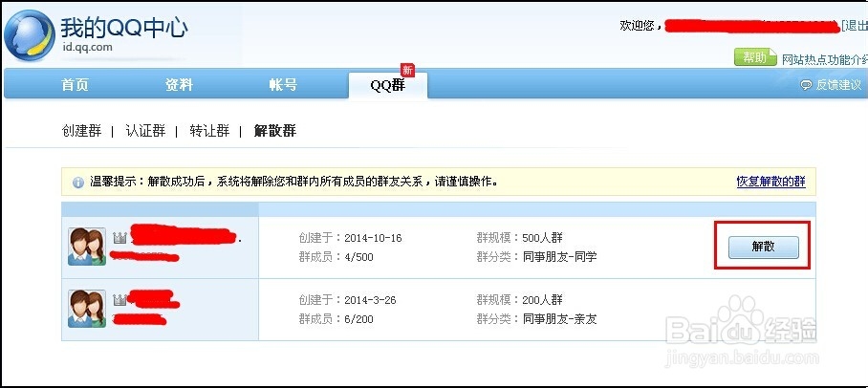Select the 解散群 sub-menu

point(275,131)
